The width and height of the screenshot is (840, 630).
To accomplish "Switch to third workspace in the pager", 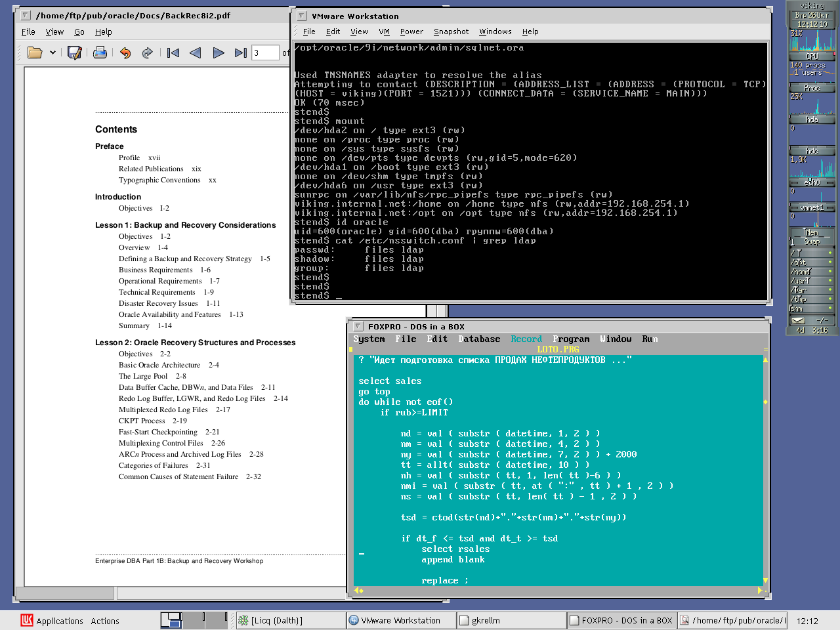I will [x=216, y=620].
